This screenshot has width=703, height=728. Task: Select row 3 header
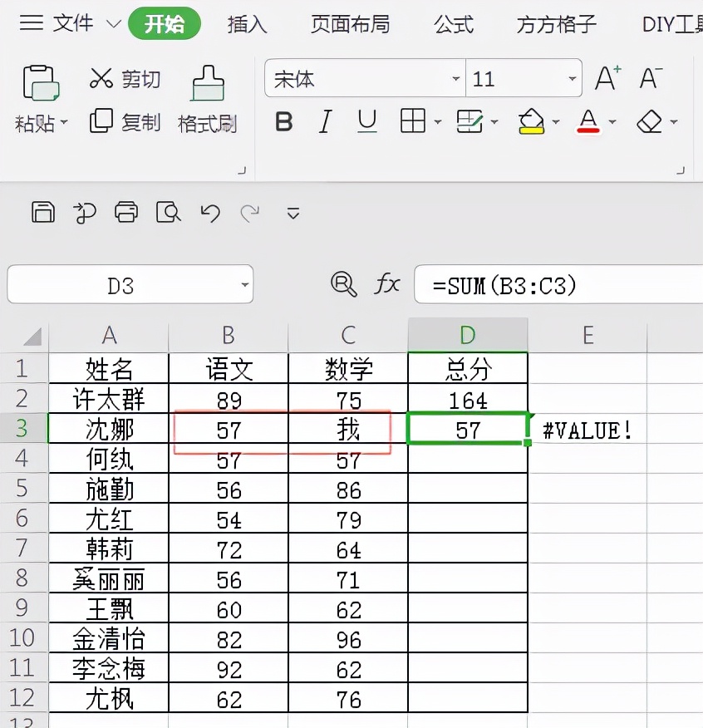click(23, 429)
